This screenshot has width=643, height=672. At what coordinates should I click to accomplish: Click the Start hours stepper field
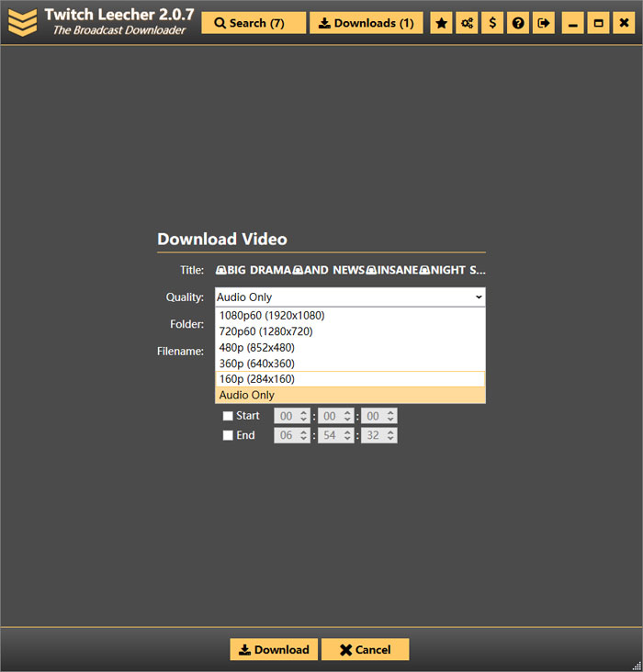pos(292,416)
